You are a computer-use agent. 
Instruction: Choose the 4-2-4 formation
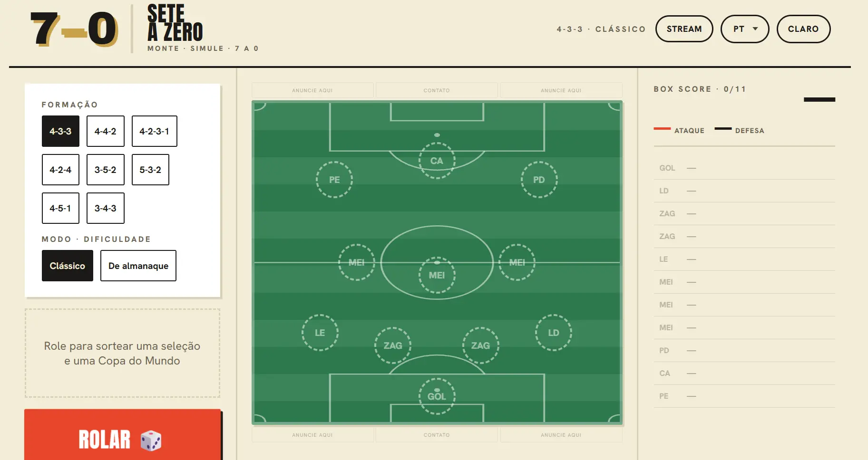pos(60,170)
